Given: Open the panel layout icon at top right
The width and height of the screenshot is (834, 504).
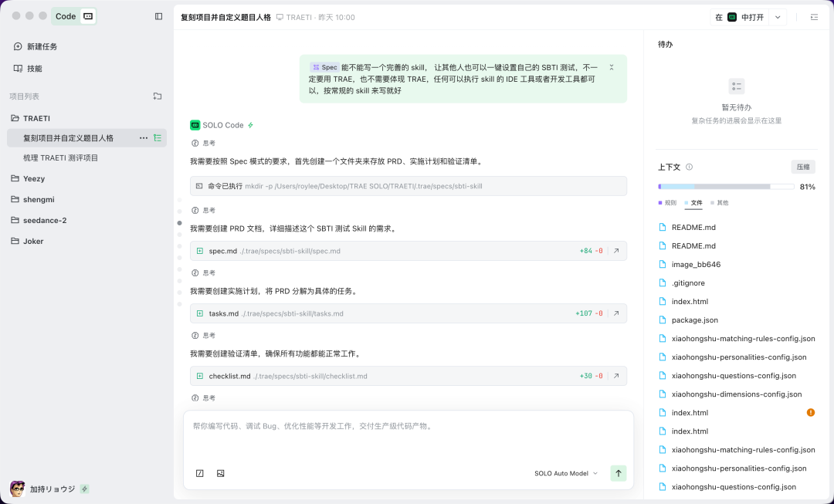Looking at the screenshot, I should pos(813,17).
